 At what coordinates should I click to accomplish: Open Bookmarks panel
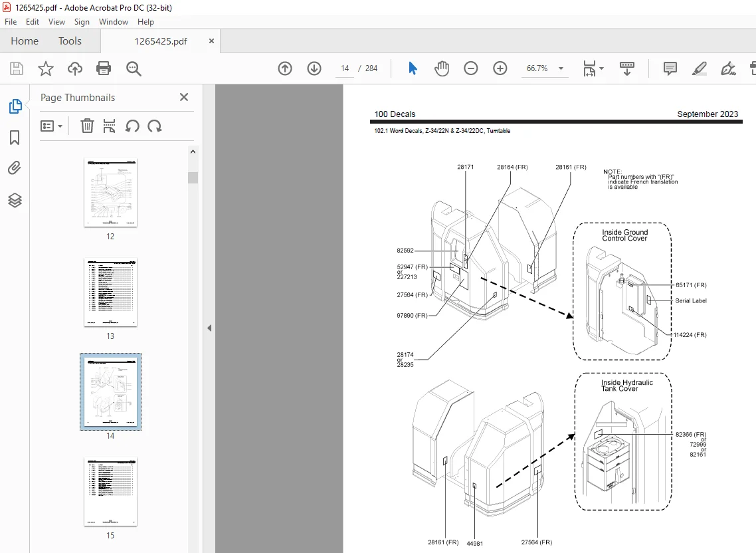point(15,138)
